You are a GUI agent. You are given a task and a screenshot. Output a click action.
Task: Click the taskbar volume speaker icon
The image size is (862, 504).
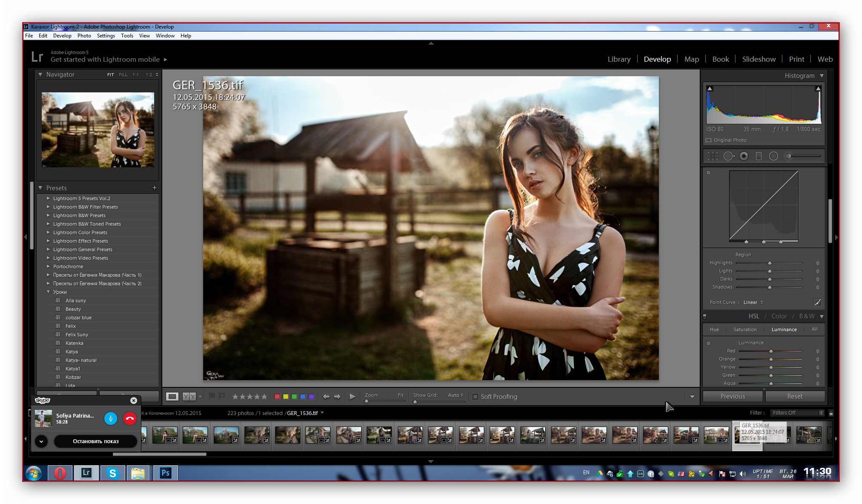743,474
